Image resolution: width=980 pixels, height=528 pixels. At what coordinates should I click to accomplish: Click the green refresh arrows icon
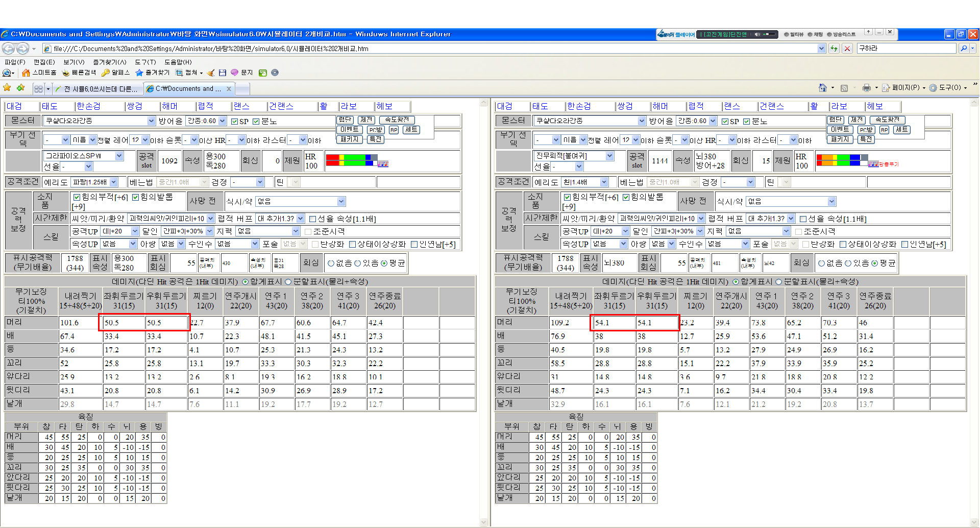[x=834, y=49]
